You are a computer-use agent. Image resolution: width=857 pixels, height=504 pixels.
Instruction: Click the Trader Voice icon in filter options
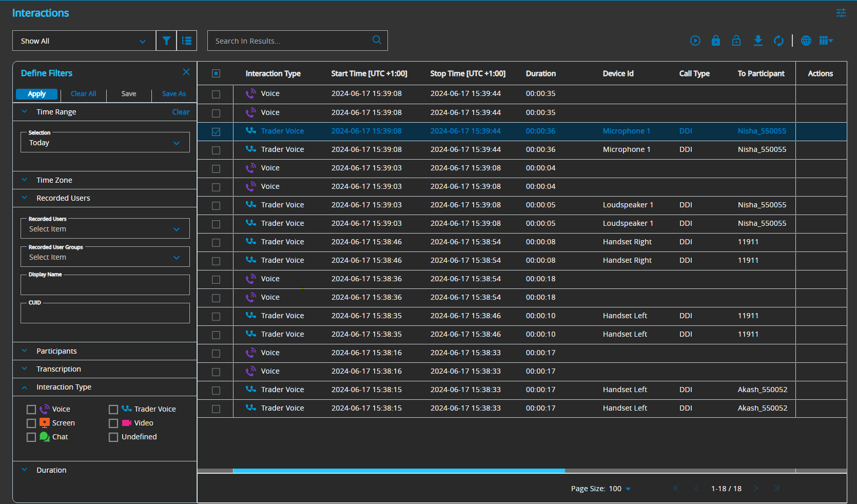point(127,409)
